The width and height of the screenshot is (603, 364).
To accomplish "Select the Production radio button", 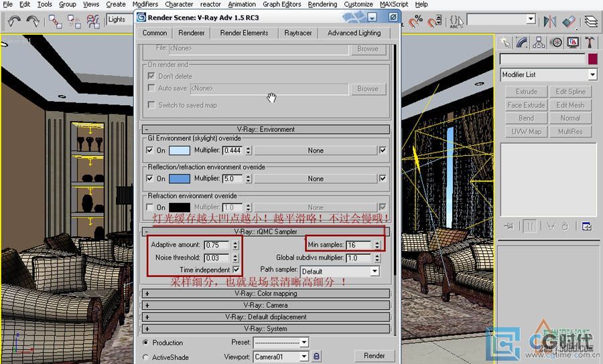I will click(x=145, y=342).
